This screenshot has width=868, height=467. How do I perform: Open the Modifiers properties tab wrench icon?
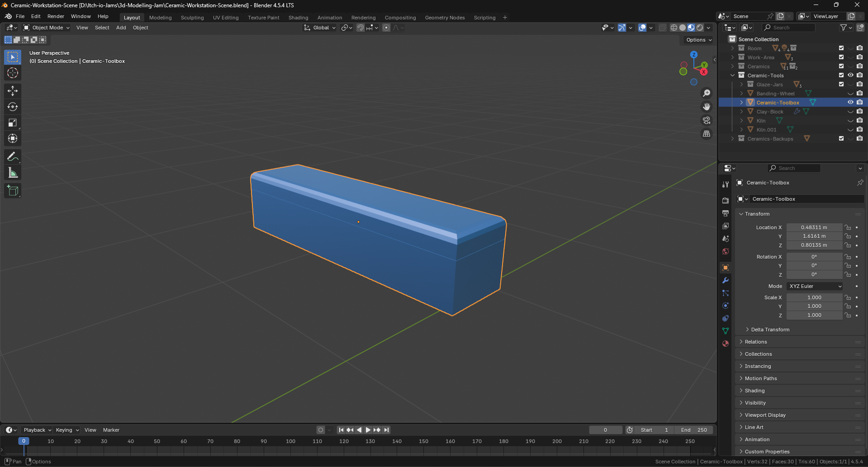726,280
